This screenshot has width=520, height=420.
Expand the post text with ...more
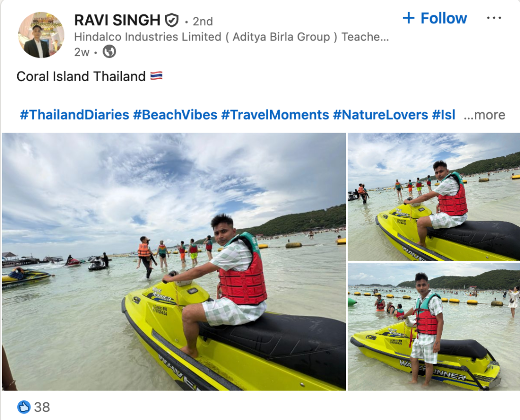(x=484, y=115)
